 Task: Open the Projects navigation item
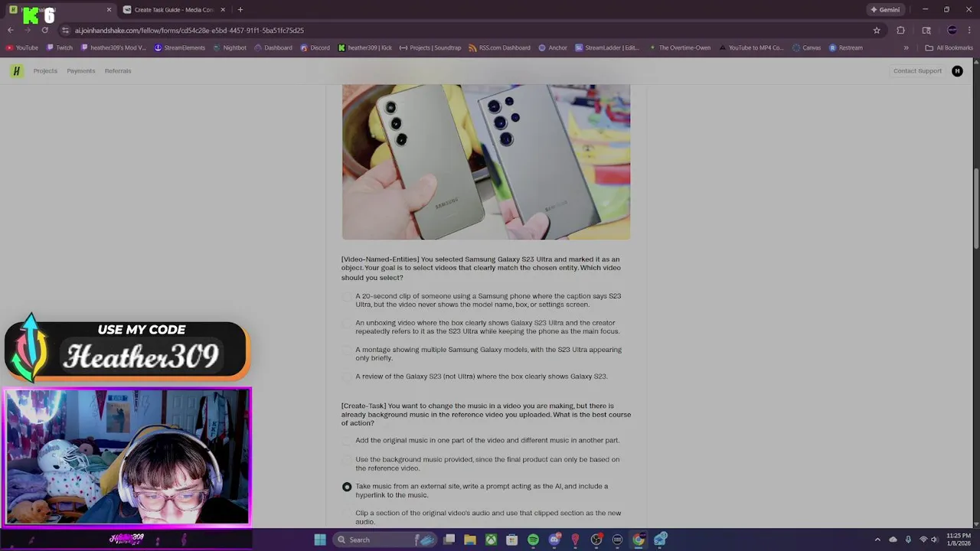point(45,70)
